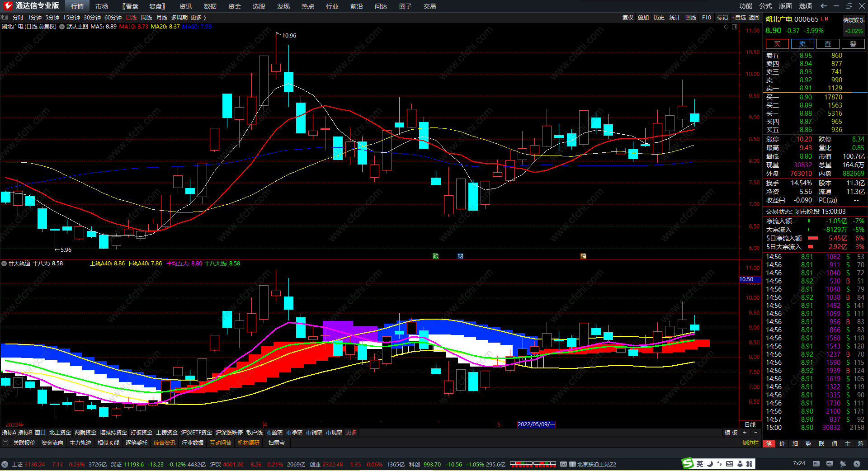
Task: Click the 查 query button
Action: pyautogui.click(x=828, y=44)
